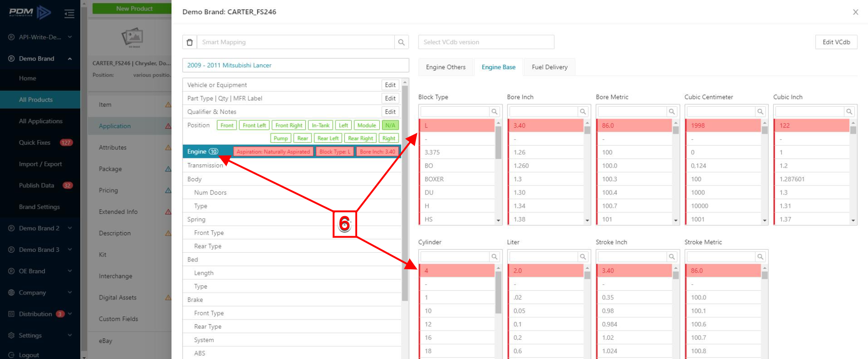Image resolution: width=868 pixels, height=359 pixels.
Task: Click the Cylinder search icon
Action: click(x=494, y=257)
